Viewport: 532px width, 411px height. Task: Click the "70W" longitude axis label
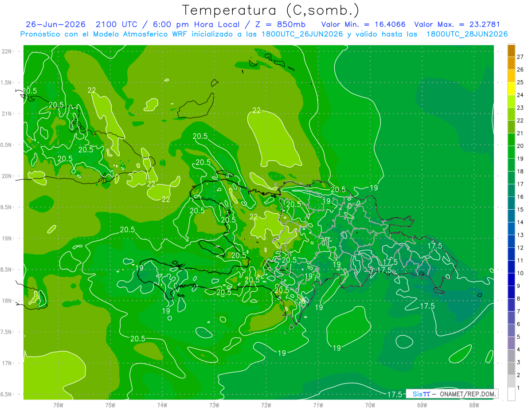click(x=370, y=405)
